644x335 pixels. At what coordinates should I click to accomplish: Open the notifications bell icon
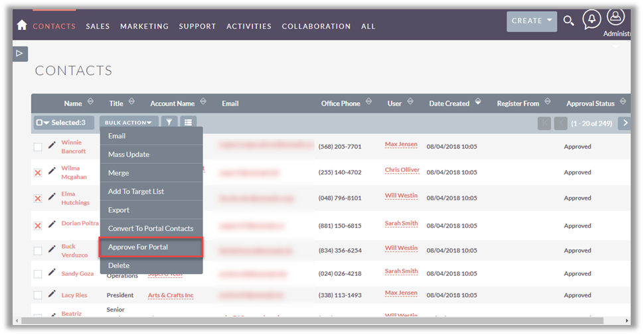point(591,19)
